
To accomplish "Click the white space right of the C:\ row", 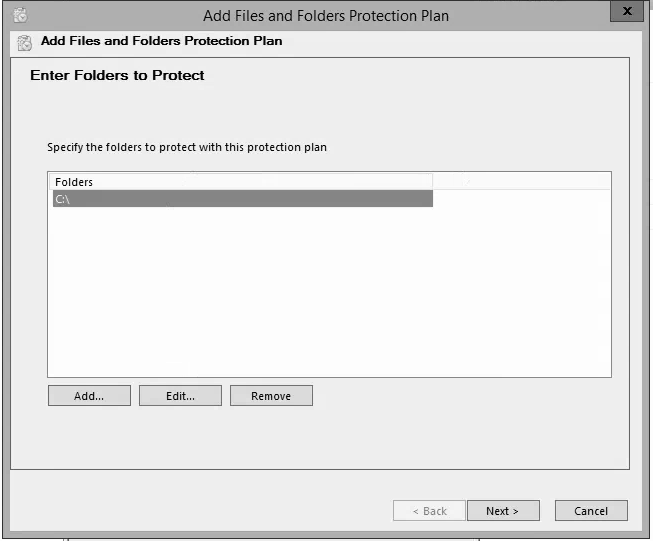I will [522, 199].
